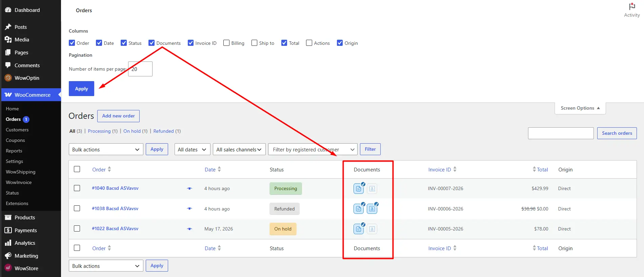Enable the Ship to column checkbox

pos(254,43)
